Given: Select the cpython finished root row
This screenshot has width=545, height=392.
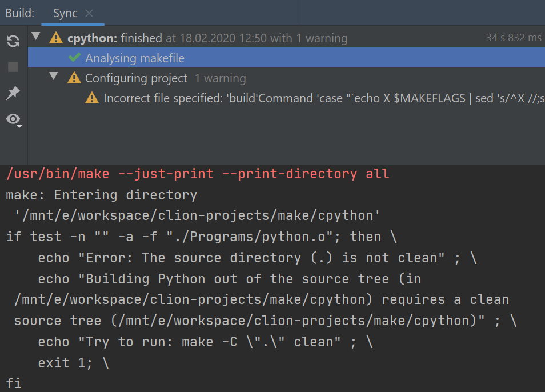Looking at the screenshot, I should tap(286, 38).
